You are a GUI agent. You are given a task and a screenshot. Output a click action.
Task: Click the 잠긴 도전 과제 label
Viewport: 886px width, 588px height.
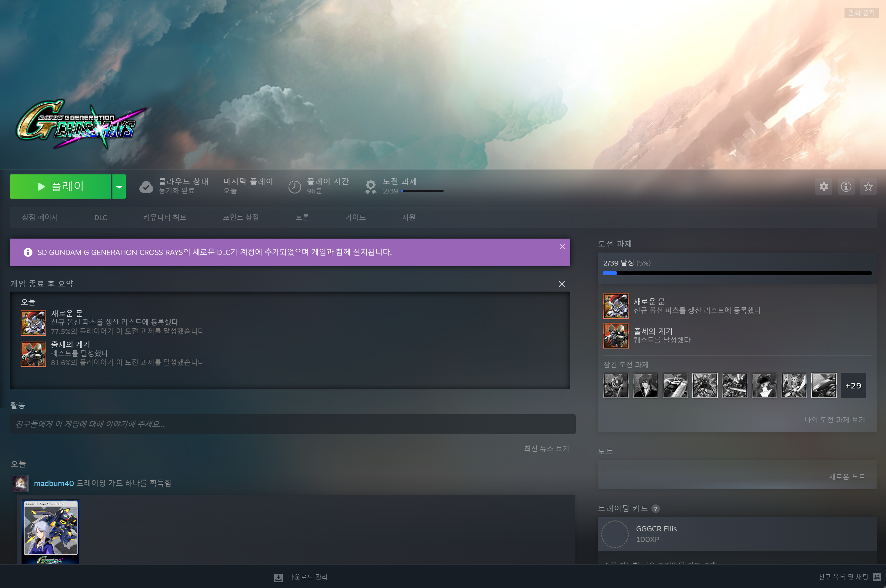tap(626, 365)
